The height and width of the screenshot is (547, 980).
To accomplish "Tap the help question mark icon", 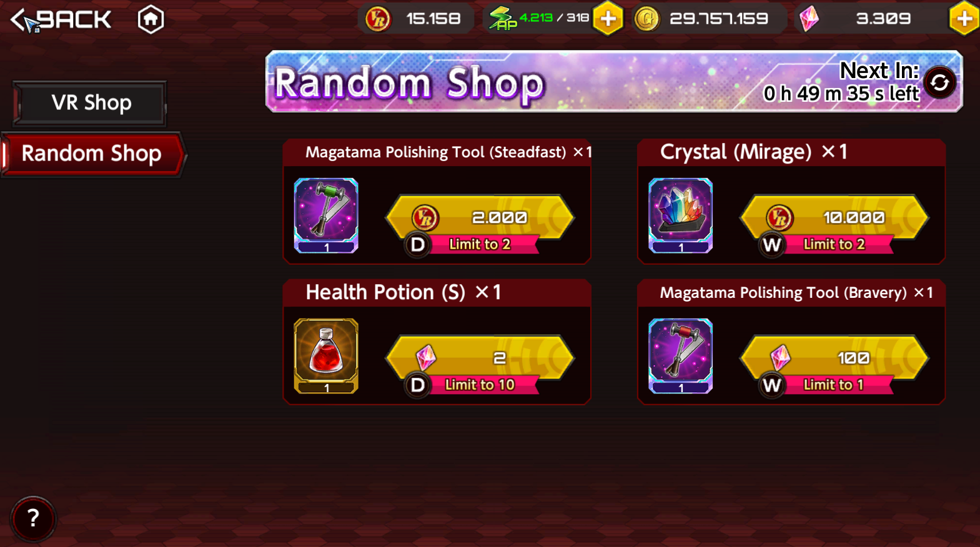I will coord(33,518).
